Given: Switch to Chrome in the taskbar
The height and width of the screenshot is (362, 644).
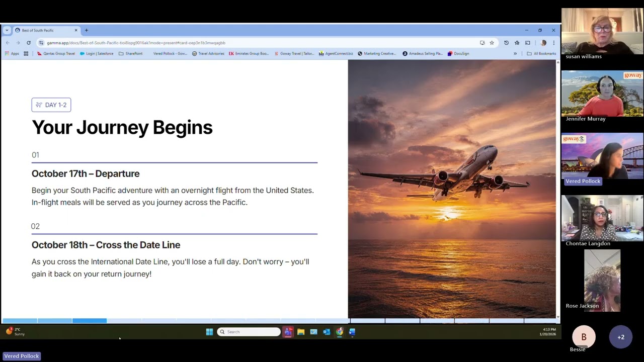Looking at the screenshot, I should coord(340,332).
